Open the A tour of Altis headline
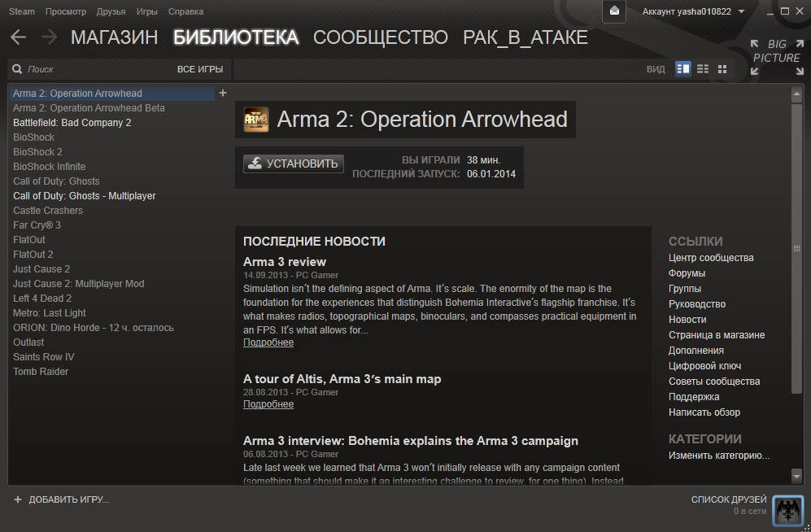Screen dimensions: 811x532 pos(342,379)
